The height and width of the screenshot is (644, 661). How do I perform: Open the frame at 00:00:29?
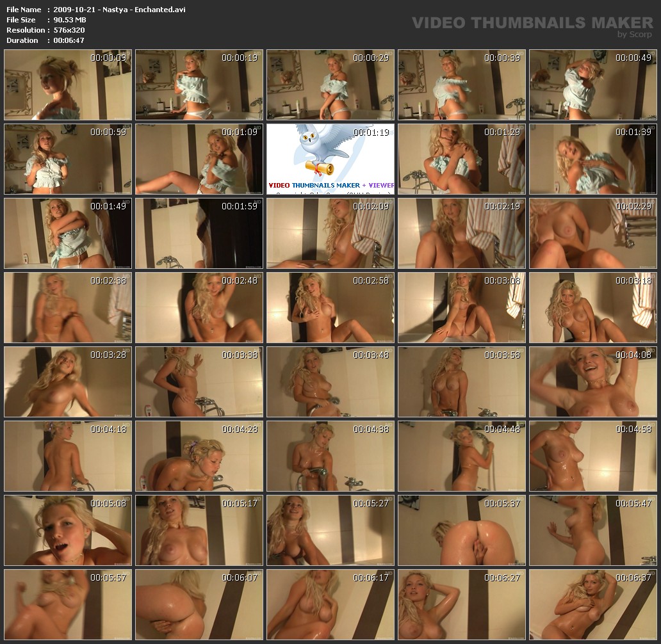coord(330,85)
